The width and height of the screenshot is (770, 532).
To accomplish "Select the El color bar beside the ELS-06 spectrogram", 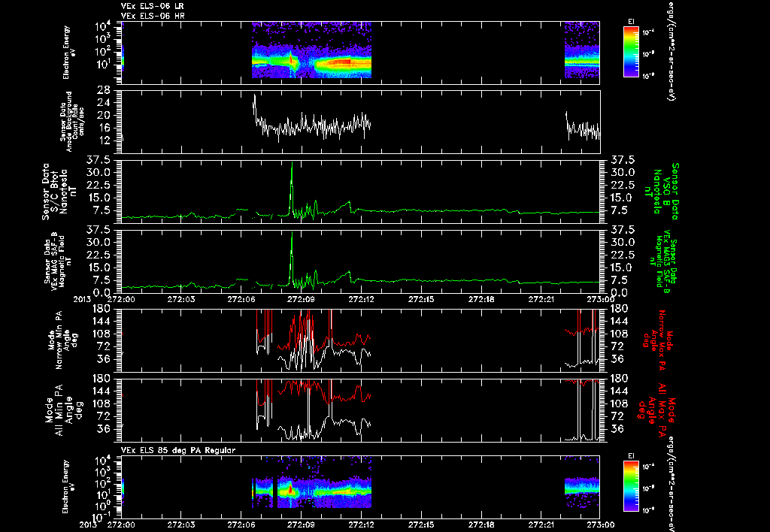I will click(631, 52).
